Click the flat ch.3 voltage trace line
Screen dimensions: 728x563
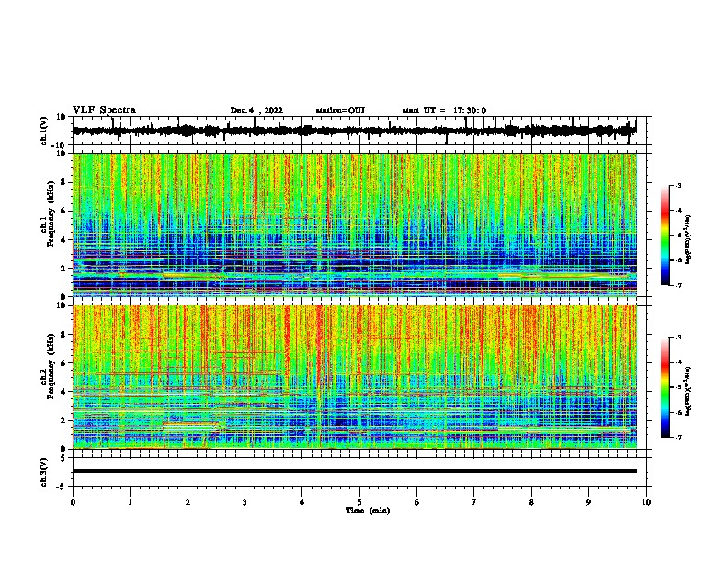coord(355,471)
